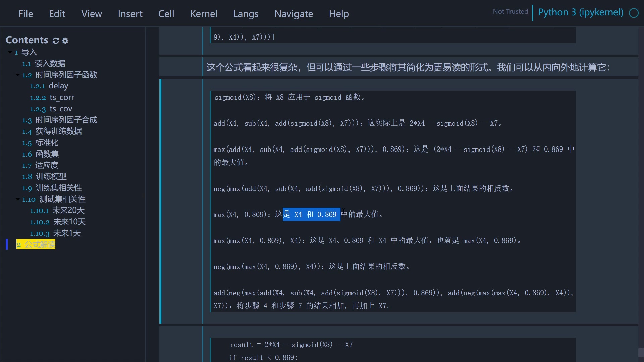
Task: Go to section 1.5 标准化
Action: pos(40,143)
